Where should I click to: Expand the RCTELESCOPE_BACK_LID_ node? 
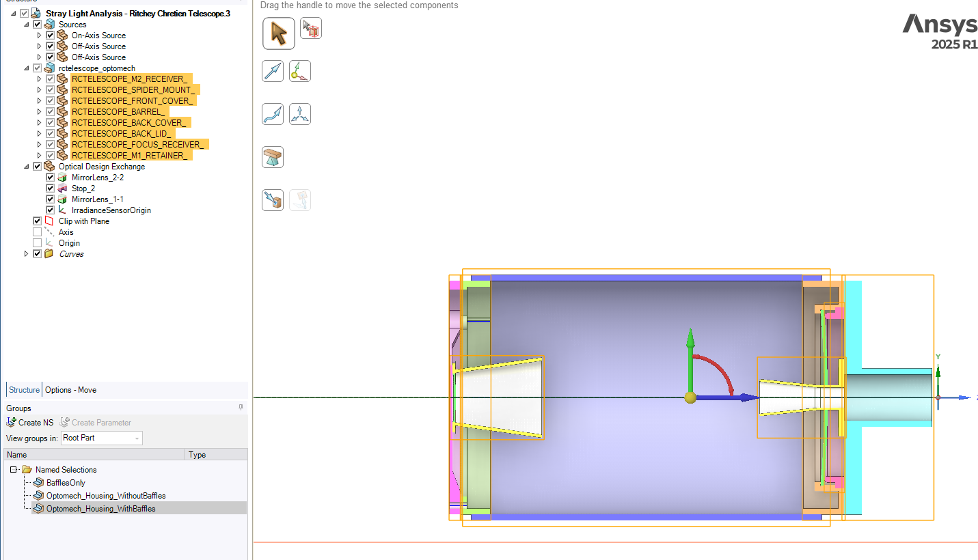click(40, 134)
